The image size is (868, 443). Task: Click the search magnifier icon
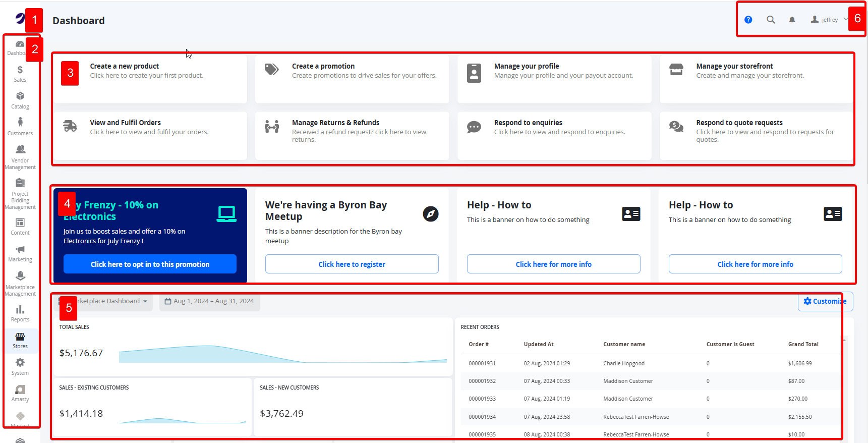[771, 20]
